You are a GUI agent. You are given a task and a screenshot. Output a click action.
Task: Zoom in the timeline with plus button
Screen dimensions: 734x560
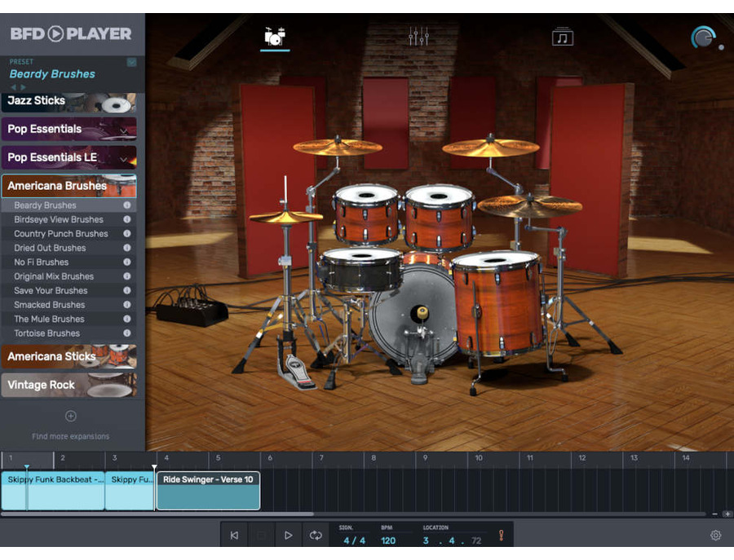[x=727, y=514]
